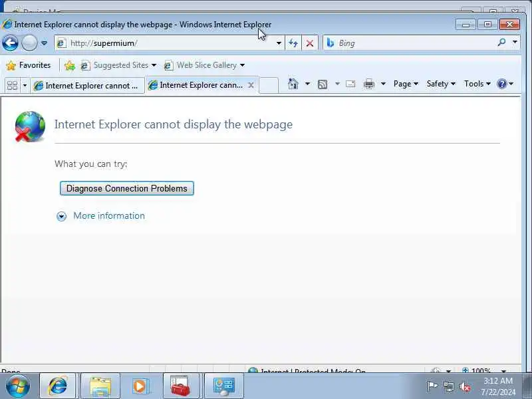
Task: Open the Favorites center
Action: 29,65
